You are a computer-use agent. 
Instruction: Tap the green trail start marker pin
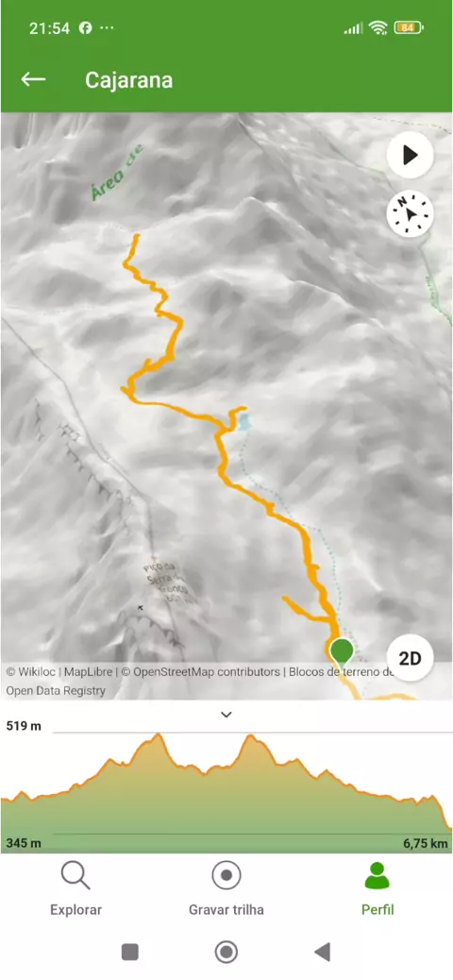point(341,651)
